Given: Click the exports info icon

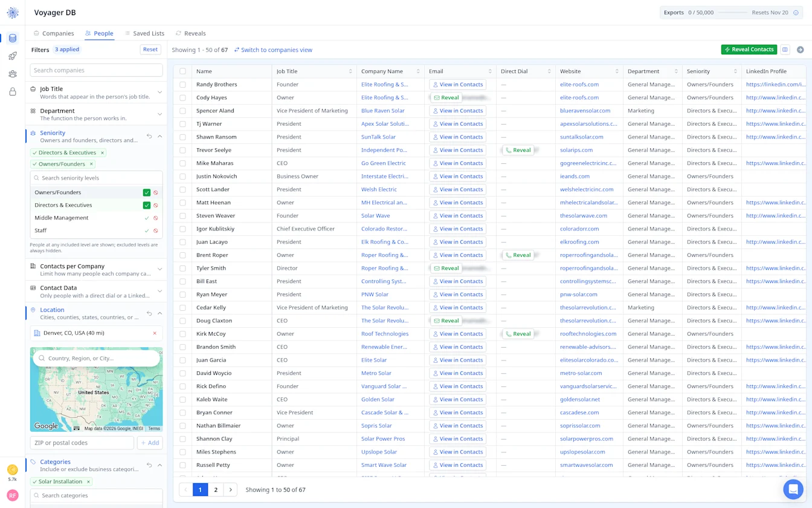Looking at the screenshot, I should tap(796, 13).
